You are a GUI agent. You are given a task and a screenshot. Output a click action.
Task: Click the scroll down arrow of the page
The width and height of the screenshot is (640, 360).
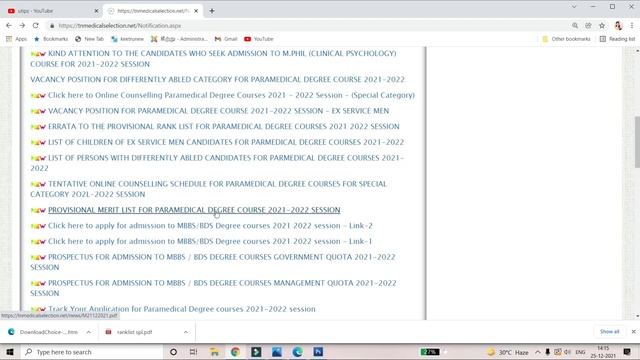pos(637,316)
